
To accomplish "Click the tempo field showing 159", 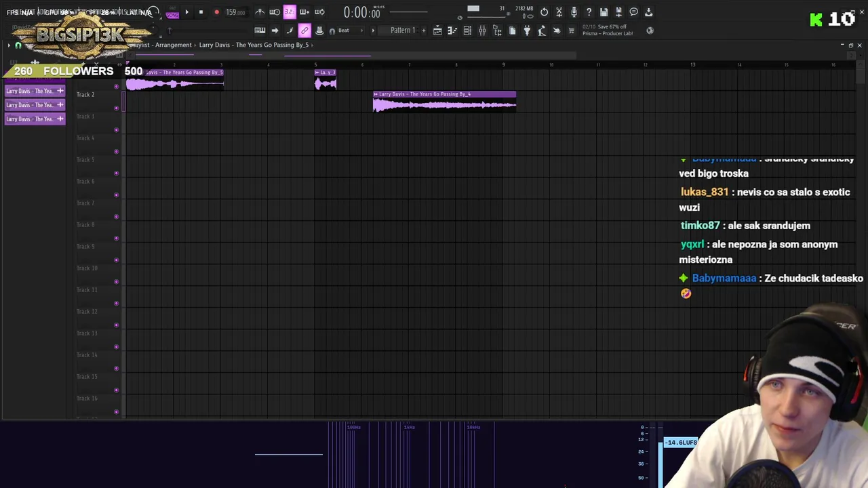I will (235, 12).
